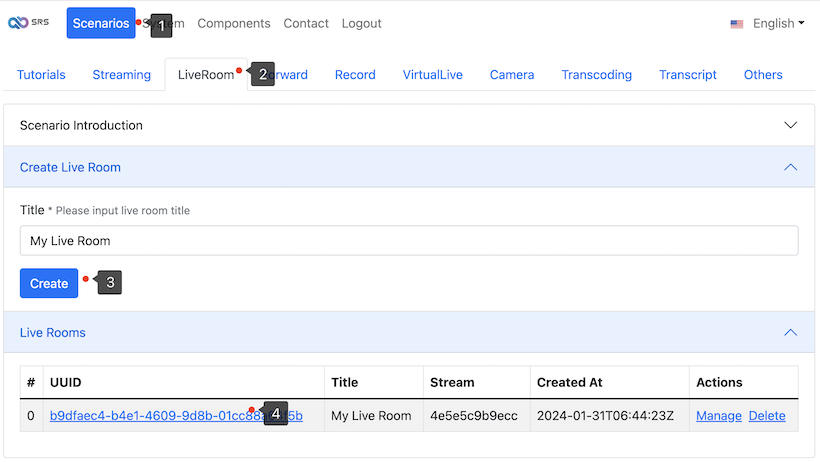Click the live room Title input field
Screen dimensions: 820x462
409,241
